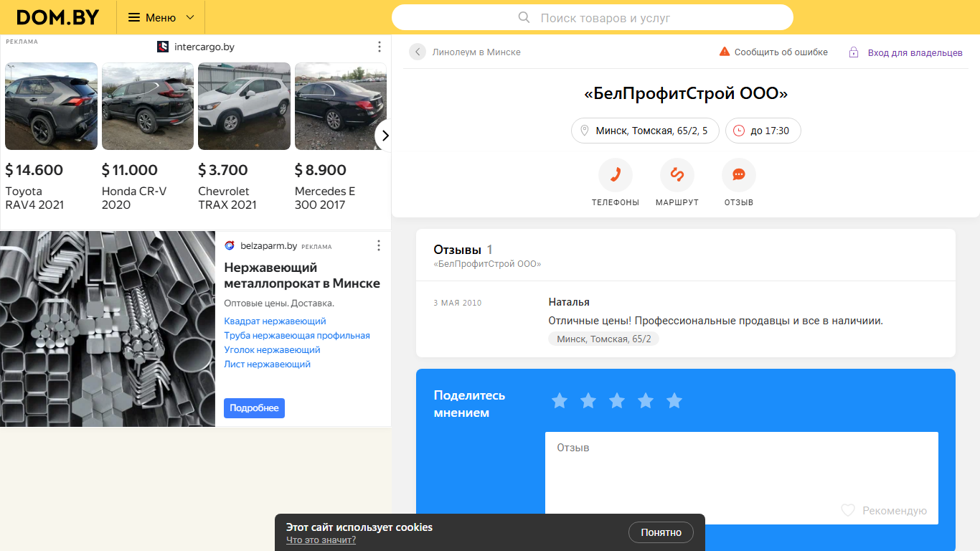Rate one star
Screen dimensions: 980x551
(560, 400)
